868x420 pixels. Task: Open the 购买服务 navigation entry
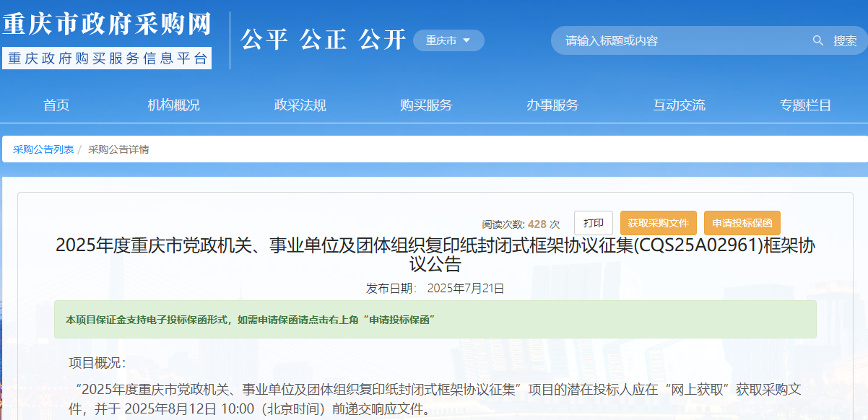tap(425, 105)
